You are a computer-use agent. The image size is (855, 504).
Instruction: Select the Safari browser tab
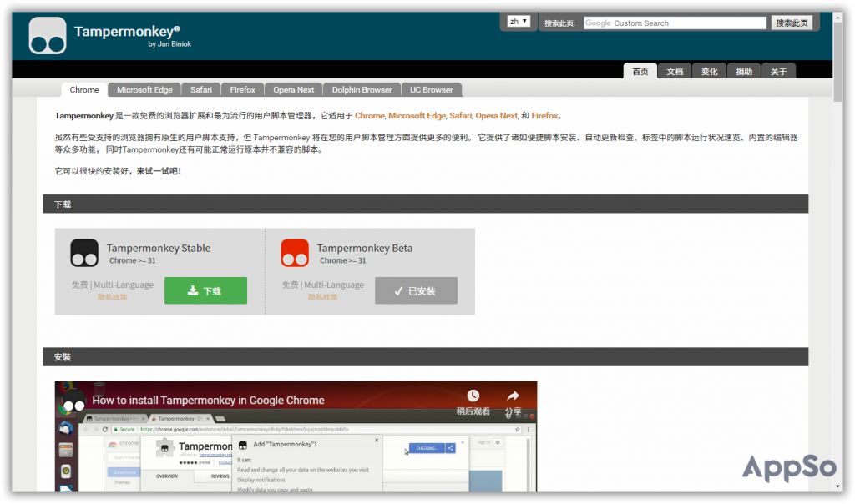coord(201,90)
